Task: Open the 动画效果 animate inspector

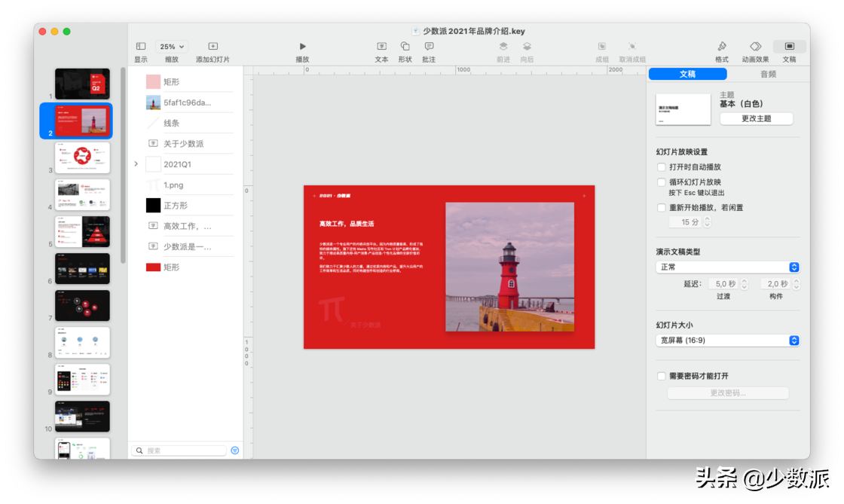Action: (x=756, y=46)
